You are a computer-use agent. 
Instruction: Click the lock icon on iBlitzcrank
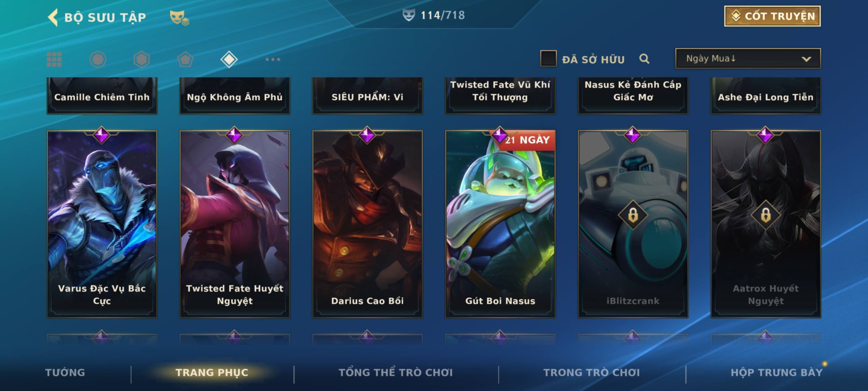(x=633, y=215)
